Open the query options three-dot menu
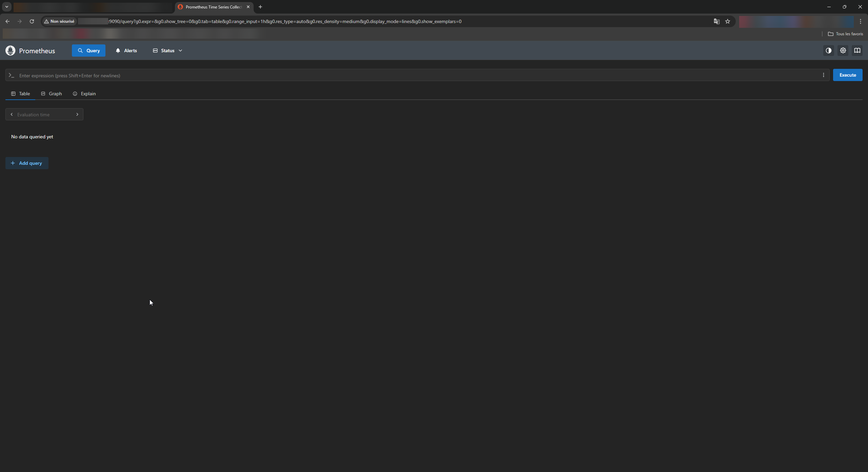 point(824,75)
